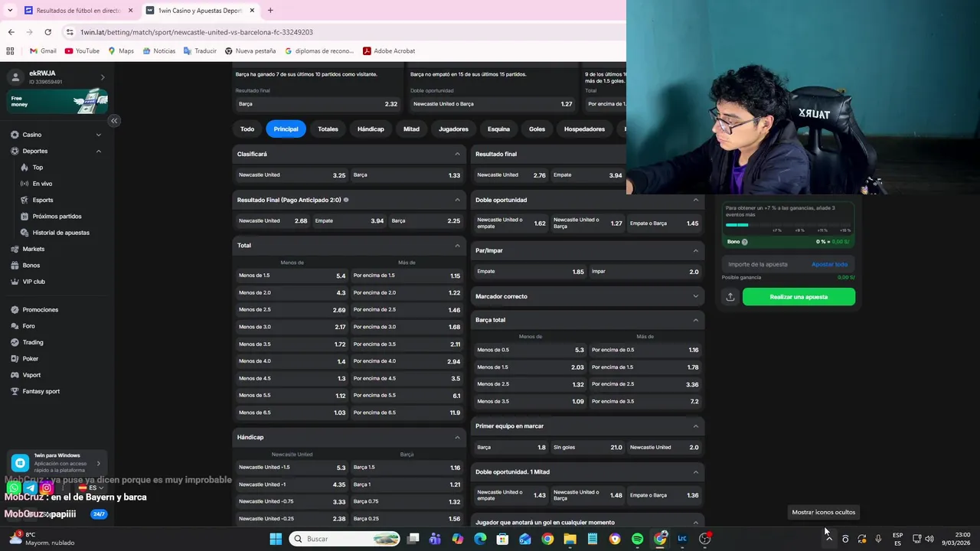Screen dimensions: 980x551
Task: Open the ES language selector
Action: coord(90,487)
